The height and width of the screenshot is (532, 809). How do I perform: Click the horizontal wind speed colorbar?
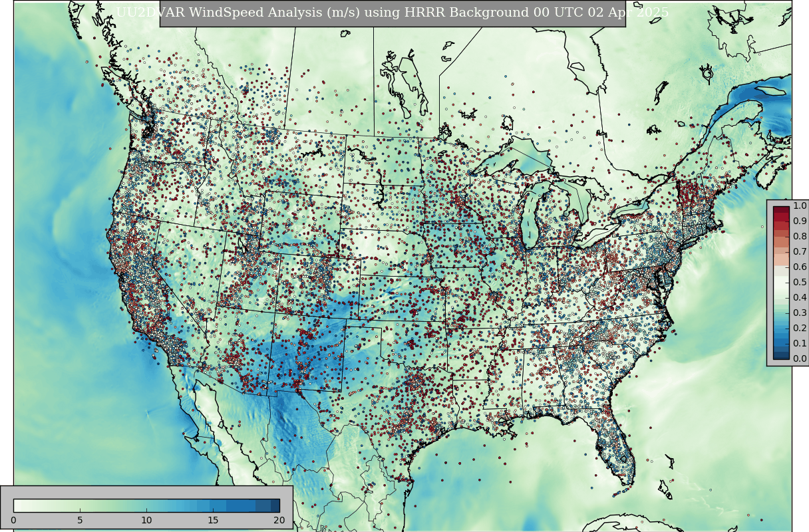(146, 505)
